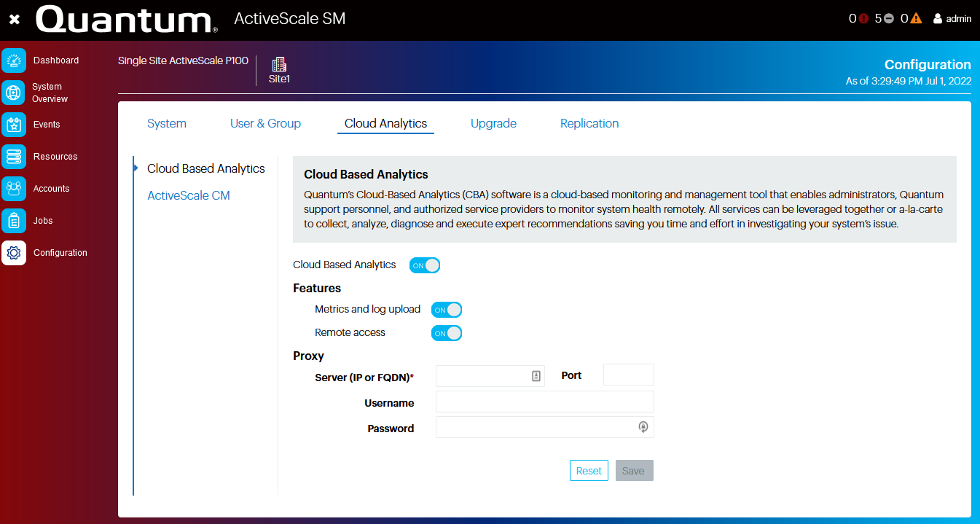Click the Reset button

pos(589,470)
